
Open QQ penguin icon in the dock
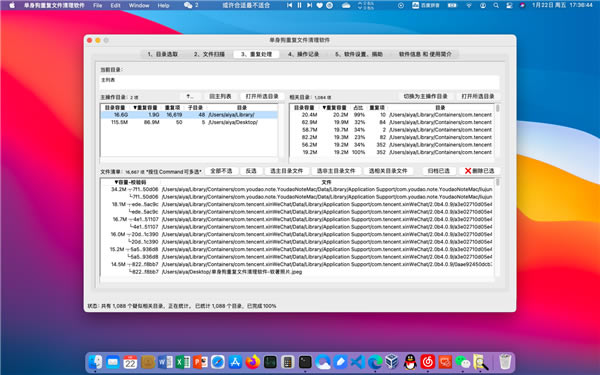click(x=410, y=362)
